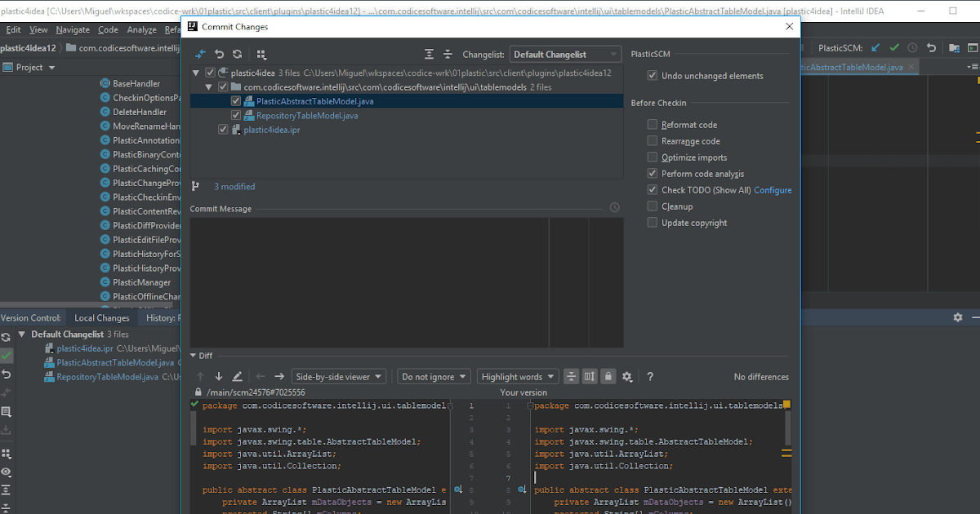Uncheck Reformat code option

point(652,124)
